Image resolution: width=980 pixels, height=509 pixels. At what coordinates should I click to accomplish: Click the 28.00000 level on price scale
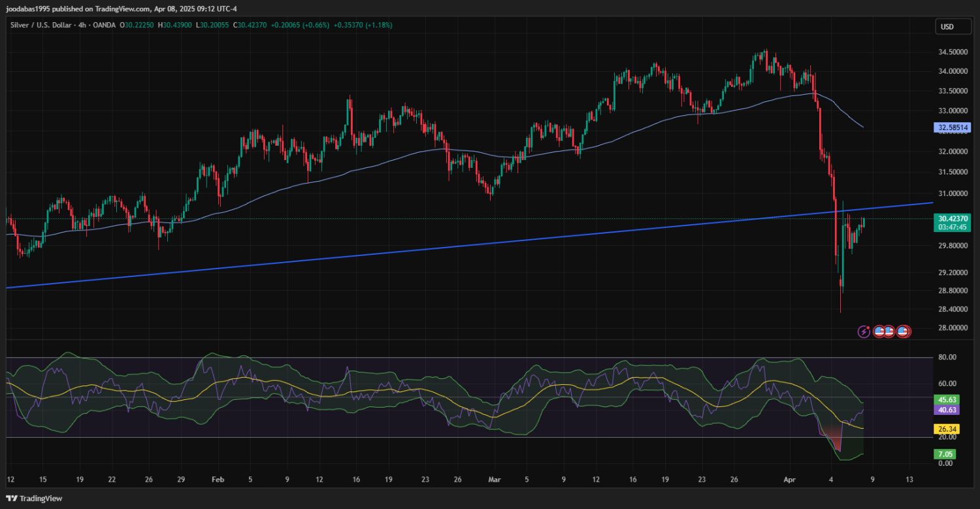pyautogui.click(x=953, y=328)
